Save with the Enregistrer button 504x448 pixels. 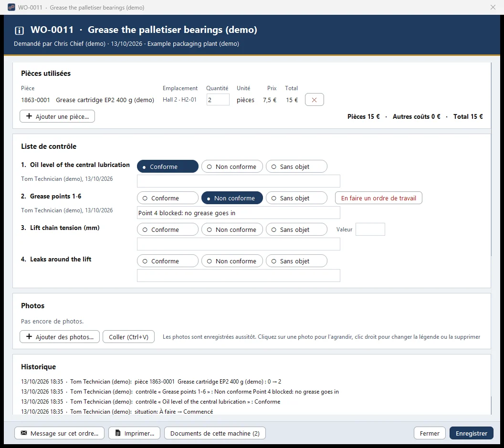[472, 433]
